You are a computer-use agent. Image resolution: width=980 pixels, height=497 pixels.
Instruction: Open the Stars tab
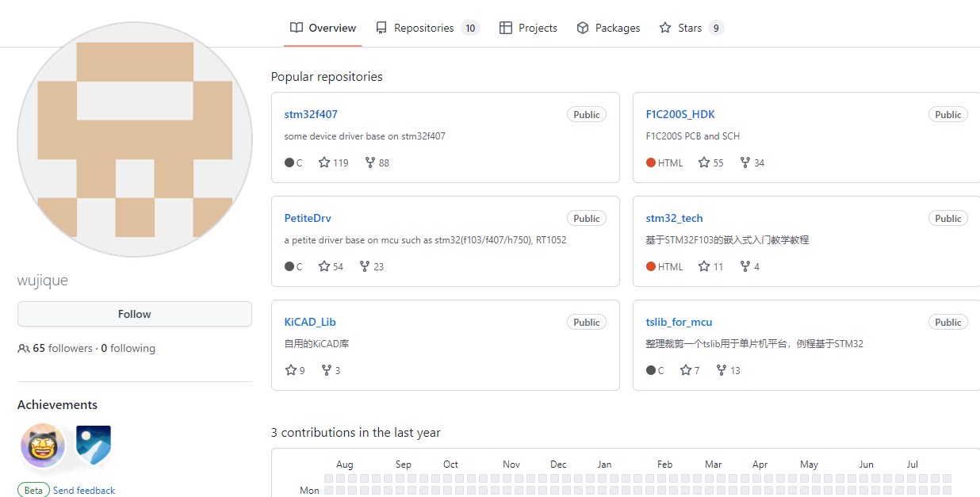coord(690,28)
